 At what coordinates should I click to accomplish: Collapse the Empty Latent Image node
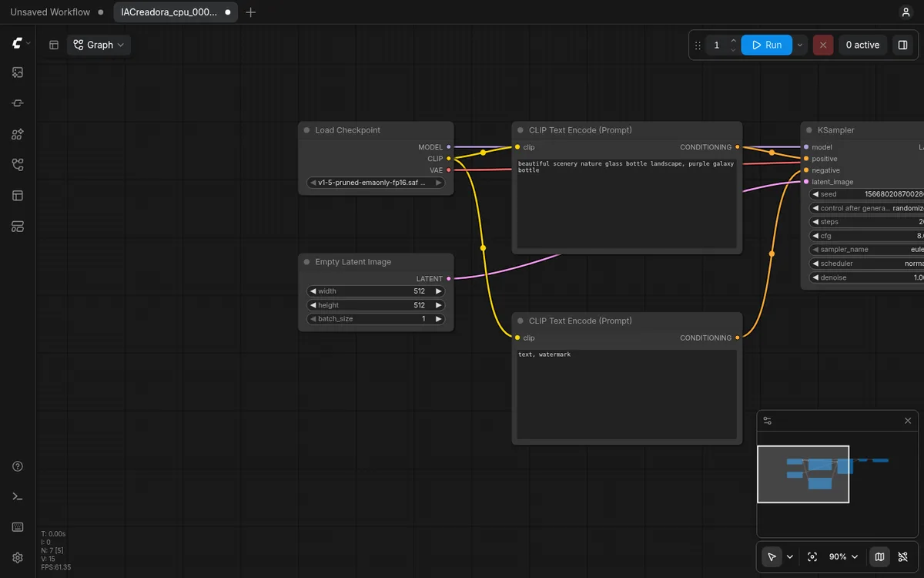pyautogui.click(x=306, y=262)
